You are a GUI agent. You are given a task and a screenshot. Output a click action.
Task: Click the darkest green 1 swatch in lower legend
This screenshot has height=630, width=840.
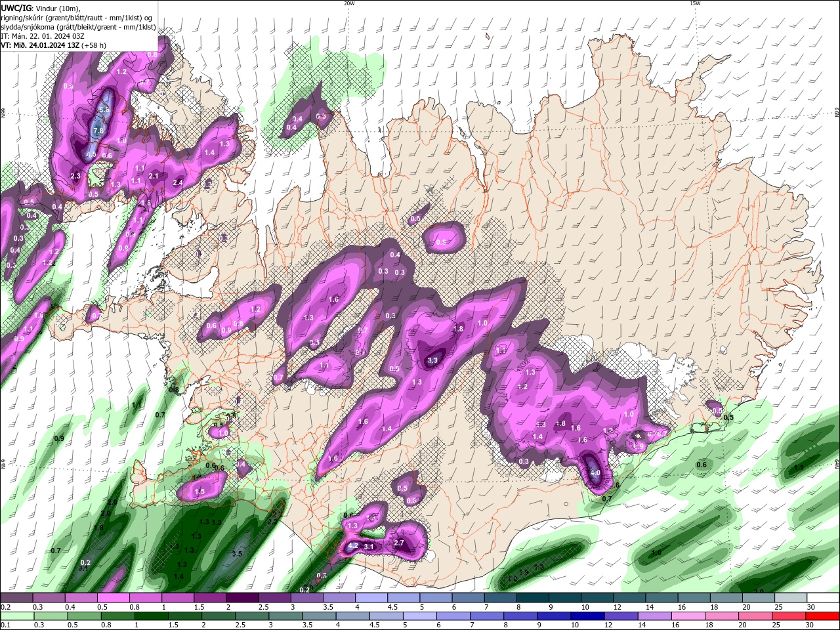152,616
